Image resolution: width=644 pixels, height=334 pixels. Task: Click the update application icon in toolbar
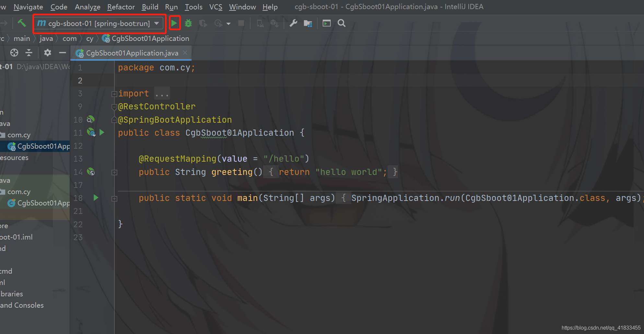[x=275, y=23]
